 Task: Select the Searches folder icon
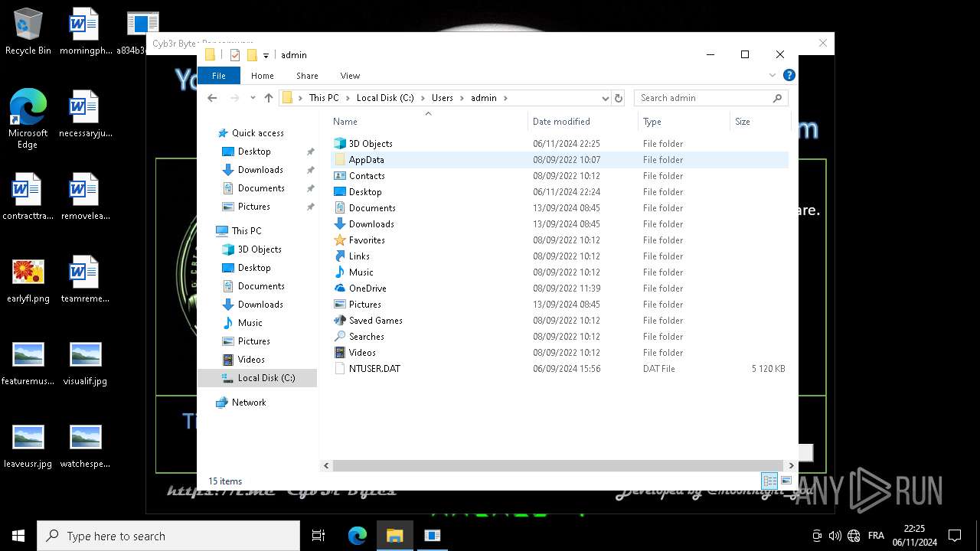point(340,337)
